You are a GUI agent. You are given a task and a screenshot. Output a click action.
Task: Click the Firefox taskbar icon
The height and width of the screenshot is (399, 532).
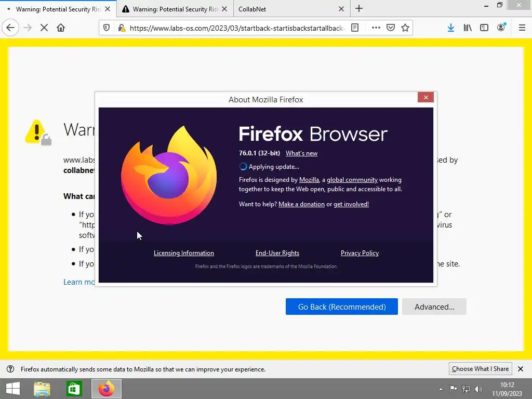[107, 389]
